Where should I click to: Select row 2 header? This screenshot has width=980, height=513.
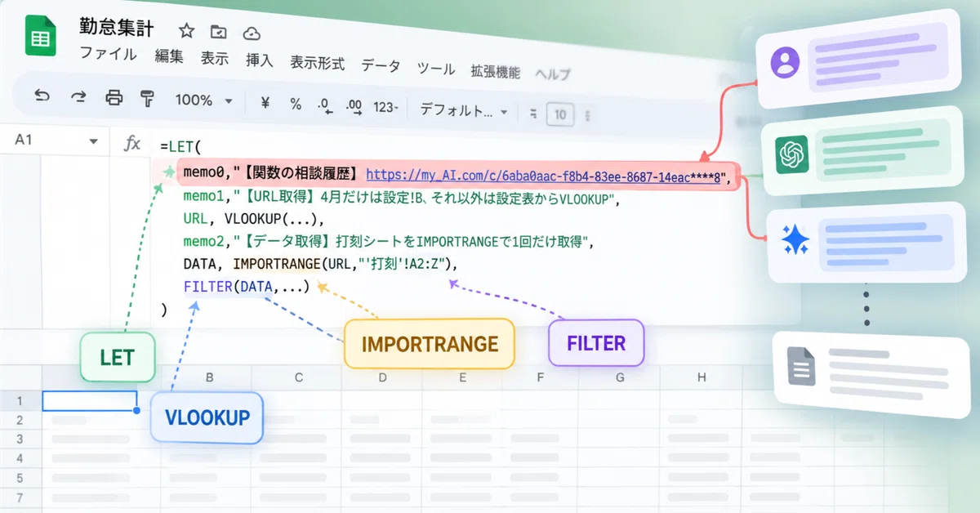coord(20,420)
